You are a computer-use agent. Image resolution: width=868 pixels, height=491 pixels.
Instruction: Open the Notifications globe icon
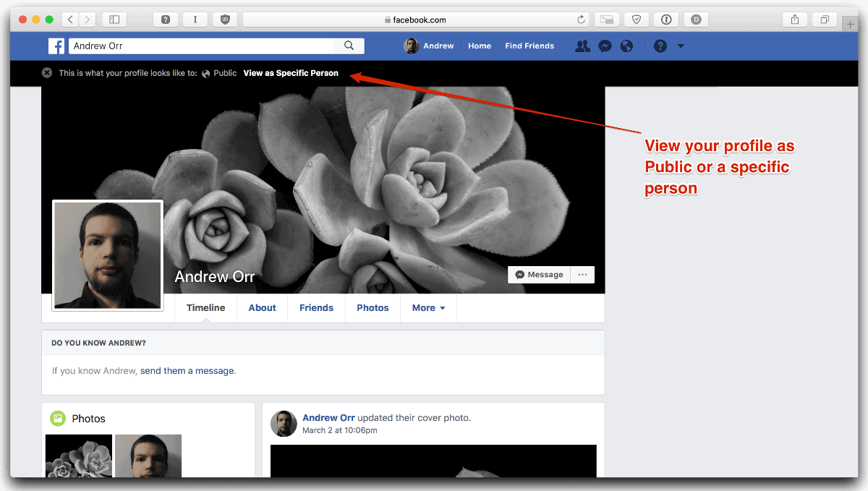(x=627, y=46)
